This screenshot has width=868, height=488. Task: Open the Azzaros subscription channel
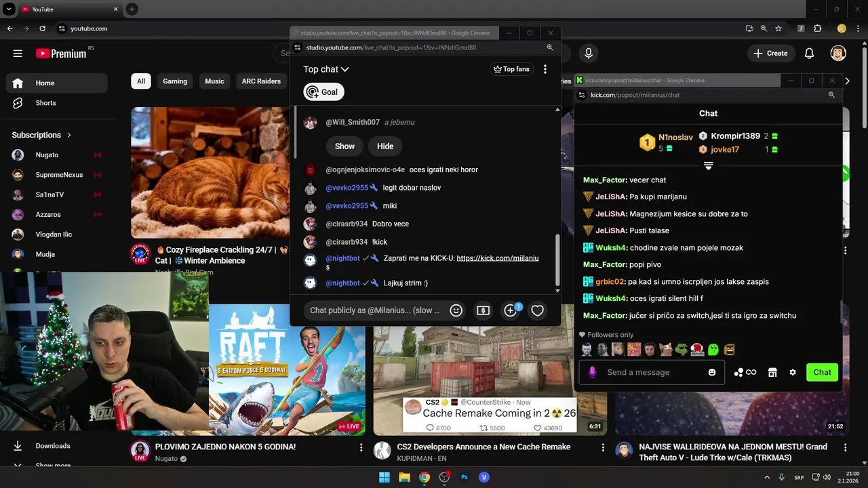click(x=56, y=214)
